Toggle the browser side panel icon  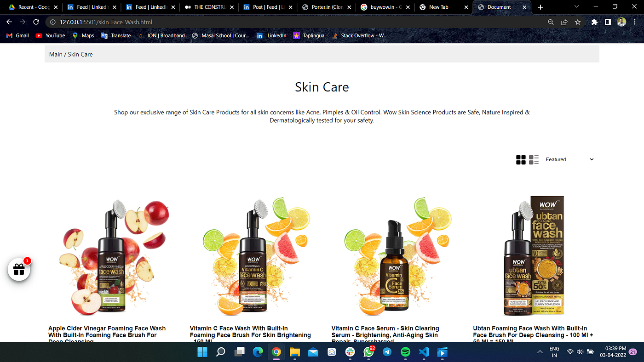(x=608, y=22)
